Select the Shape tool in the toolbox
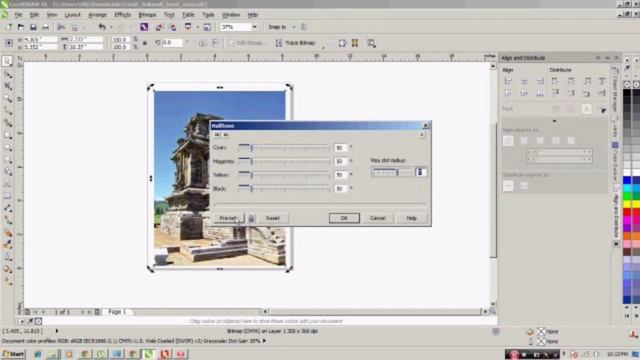 pyautogui.click(x=7, y=74)
